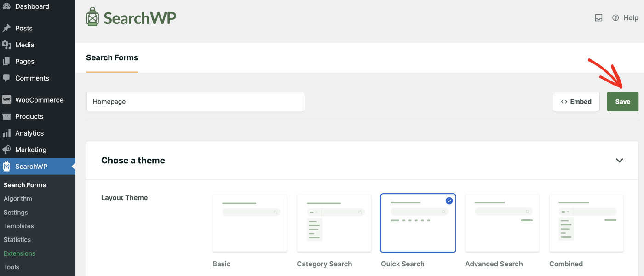This screenshot has height=276, width=644.
Task: Collapse the Chose a theme section
Action: (x=620, y=161)
